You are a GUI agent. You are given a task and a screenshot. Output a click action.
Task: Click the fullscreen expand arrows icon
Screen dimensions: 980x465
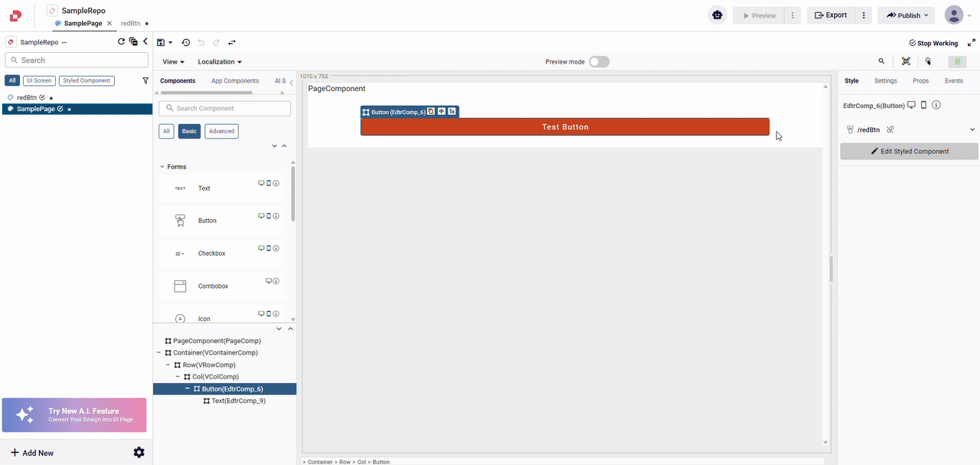972,43
